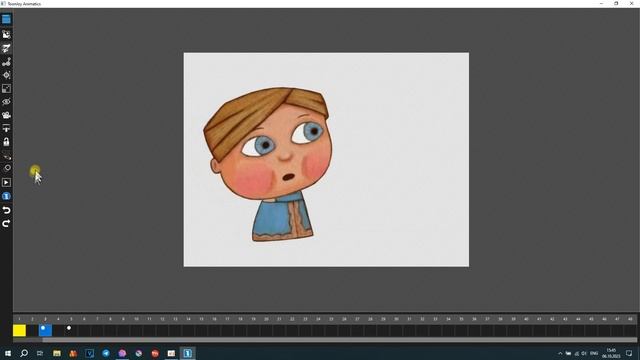Image resolution: width=640 pixels, height=360 pixels.
Task: Select the pivot point target tool
Action: (6, 75)
